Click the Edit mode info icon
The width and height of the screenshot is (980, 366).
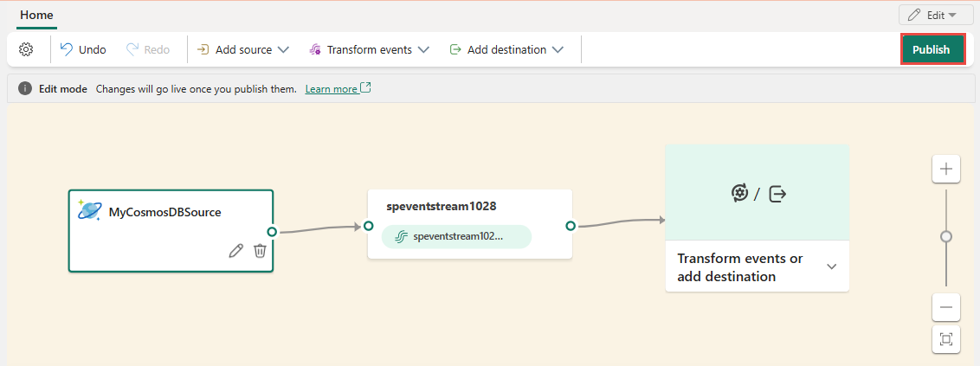click(x=25, y=89)
